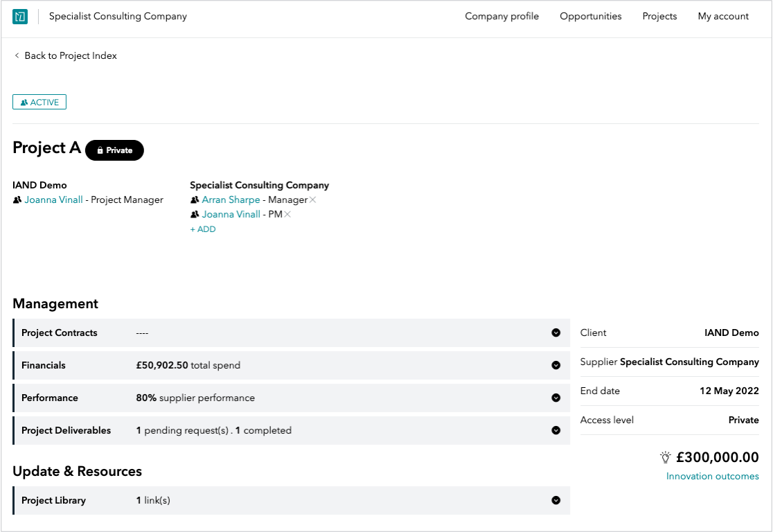Image resolution: width=773 pixels, height=532 pixels.
Task: Click the Project Library label
Action: click(54, 500)
